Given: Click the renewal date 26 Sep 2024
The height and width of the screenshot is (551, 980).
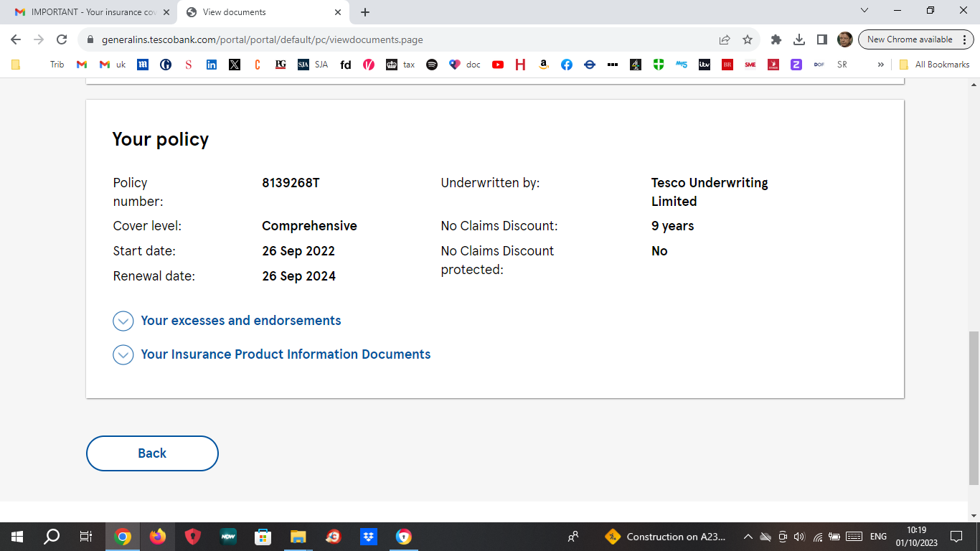Looking at the screenshot, I should point(298,276).
